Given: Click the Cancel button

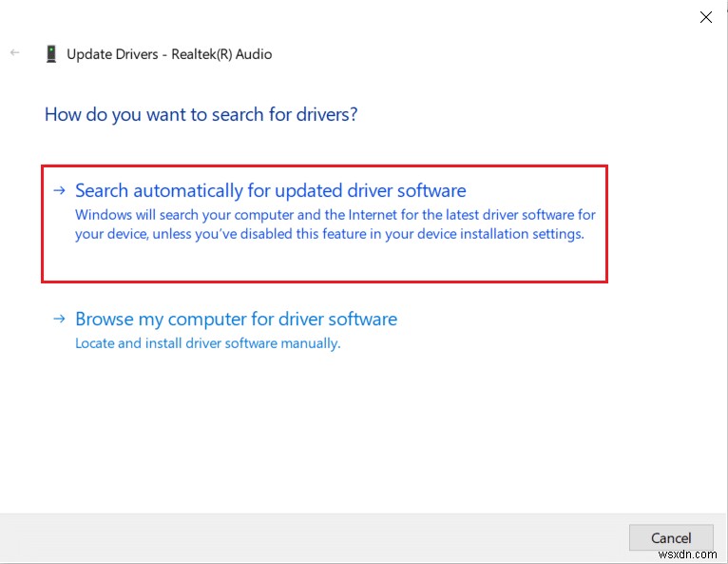Looking at the screenshot, I should (x=671, y=537).
